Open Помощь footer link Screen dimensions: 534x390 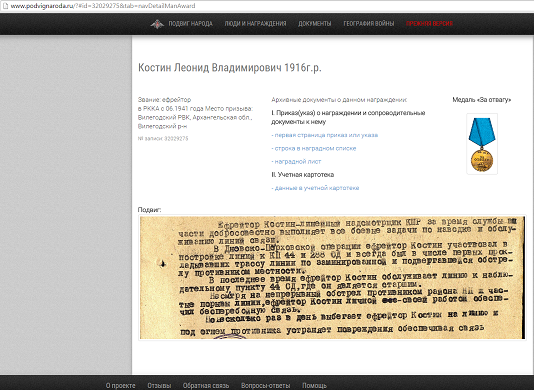tap(314, 385)
